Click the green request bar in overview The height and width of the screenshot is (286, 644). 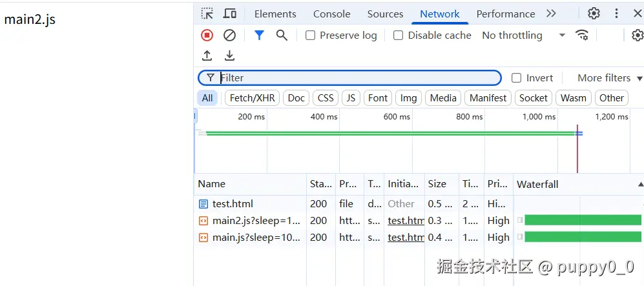click(390, 134)
